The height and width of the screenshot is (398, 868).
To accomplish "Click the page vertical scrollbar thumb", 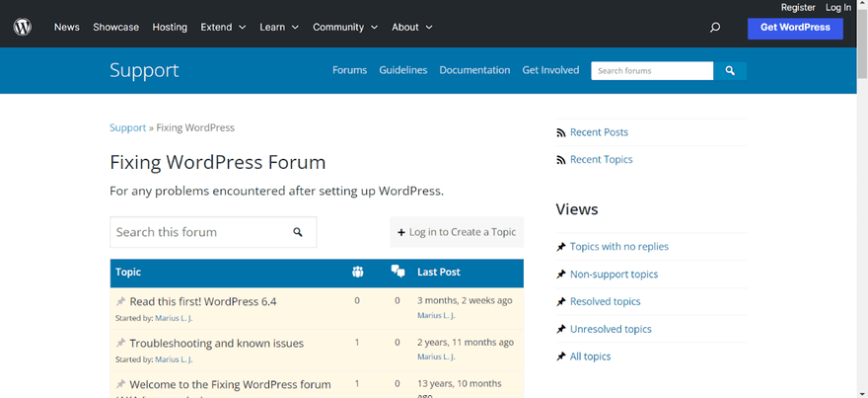I will [862, 41].
